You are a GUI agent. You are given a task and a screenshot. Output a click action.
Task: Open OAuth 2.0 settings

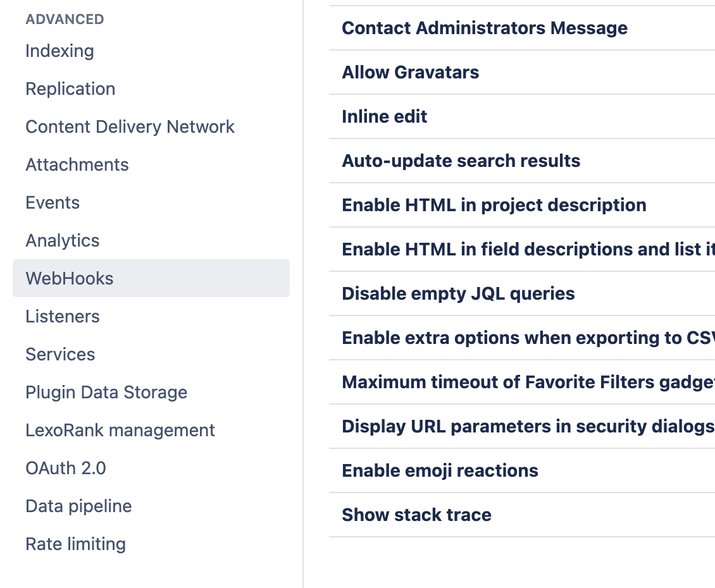pyautogui.click(x=66, y=469)
